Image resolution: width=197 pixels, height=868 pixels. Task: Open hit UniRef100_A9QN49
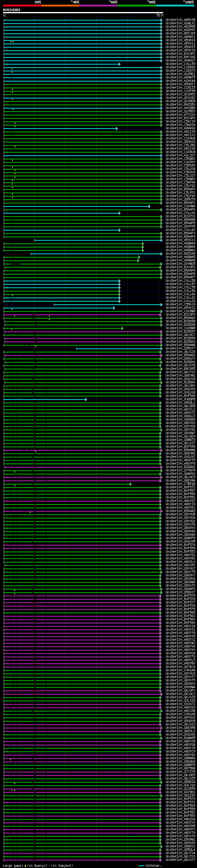pyautogui.click(x=180, y=244)
